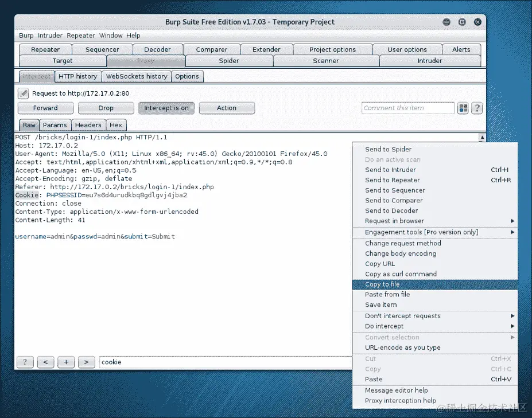Click the request editor scroll-up arrow
The width and height of the screenshot is (532, 418).
(482, 137)
